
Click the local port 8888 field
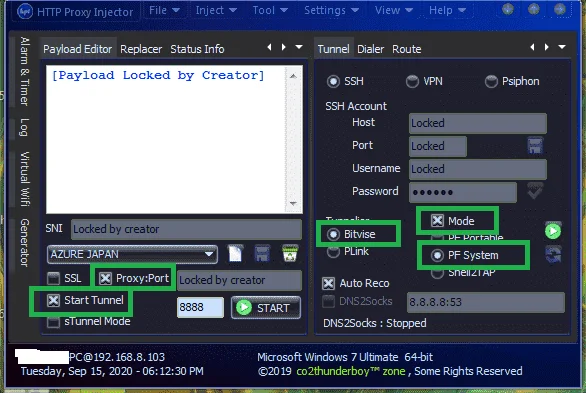click(200, 307)
